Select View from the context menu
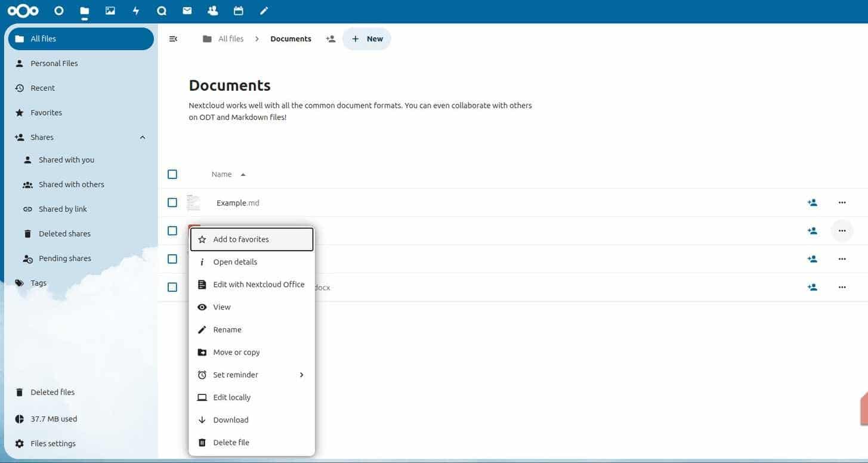The image size is (868, 463). tap(252, 307)
